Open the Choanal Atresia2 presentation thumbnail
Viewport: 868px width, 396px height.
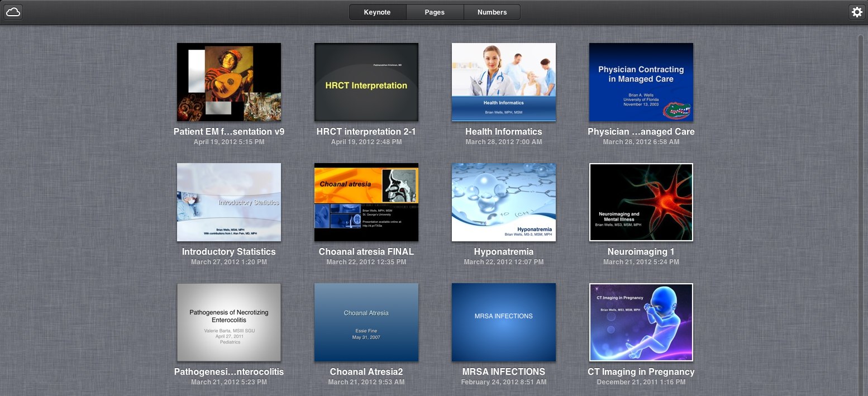coord(366,322)
